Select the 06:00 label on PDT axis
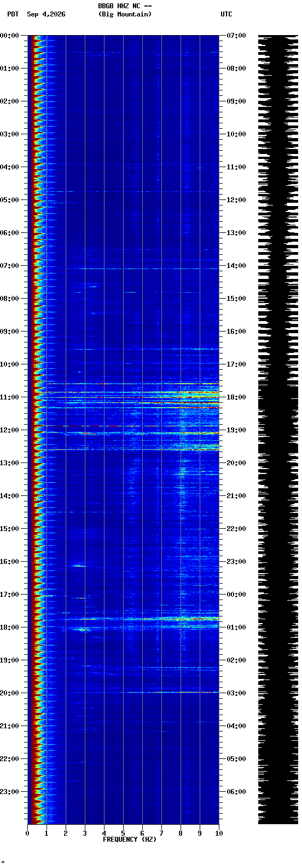The width and height of the screenshot is (302, 868). (x=9, y=233)
